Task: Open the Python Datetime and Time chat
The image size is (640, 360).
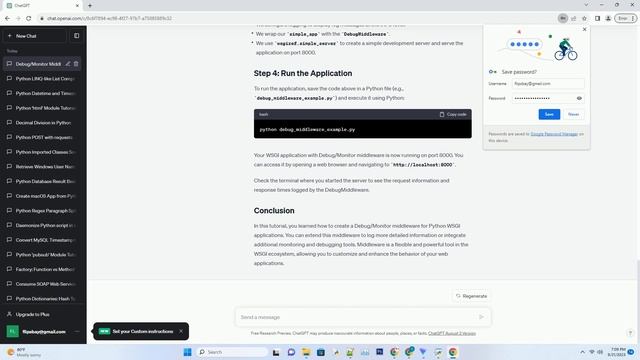Action: [x=42, y=93]
